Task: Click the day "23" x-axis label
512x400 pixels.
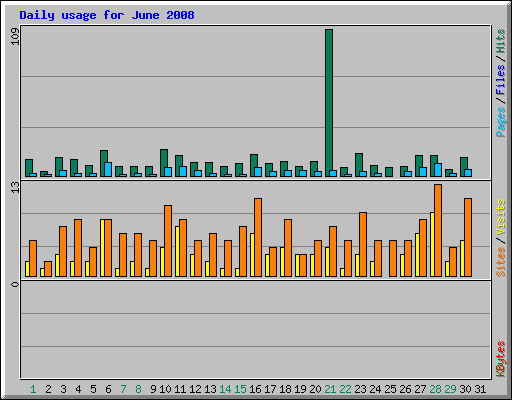Action: click(x=360, y=389)
